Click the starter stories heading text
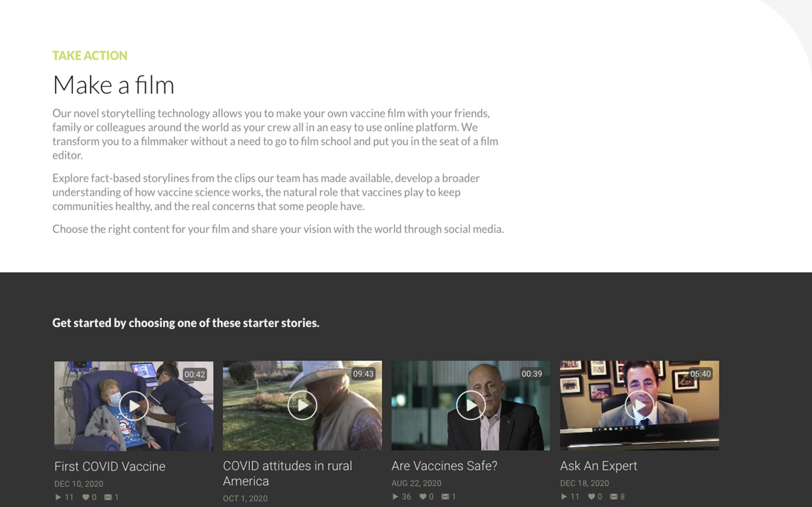The width and height of the screenshot is (812, 507). 186,323
